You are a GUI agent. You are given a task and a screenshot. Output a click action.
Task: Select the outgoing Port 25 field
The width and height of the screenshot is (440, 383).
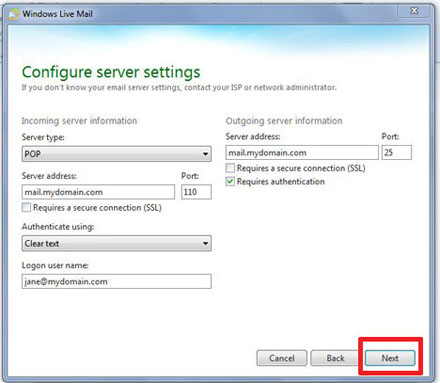point(397,153)
